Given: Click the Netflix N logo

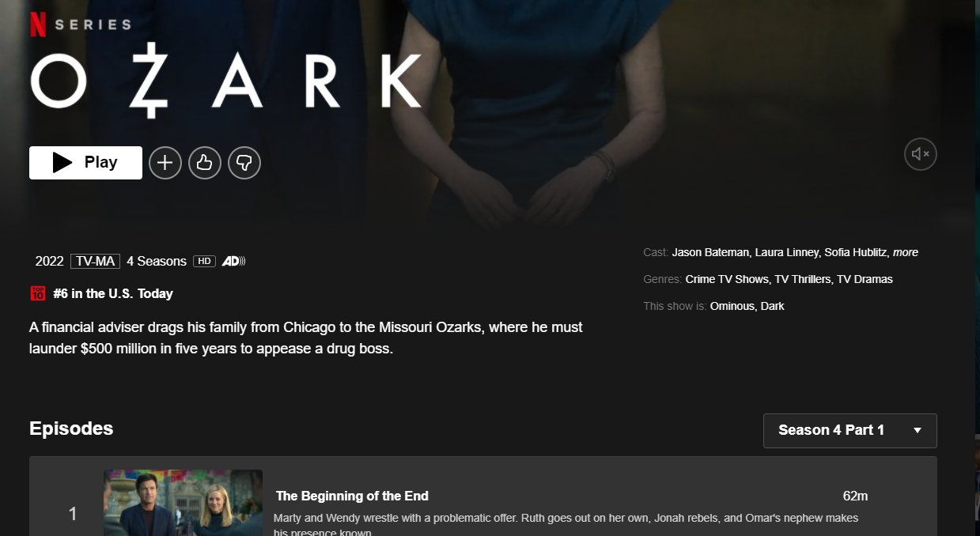Looking at the screenshot, I should tap(38, 23).
